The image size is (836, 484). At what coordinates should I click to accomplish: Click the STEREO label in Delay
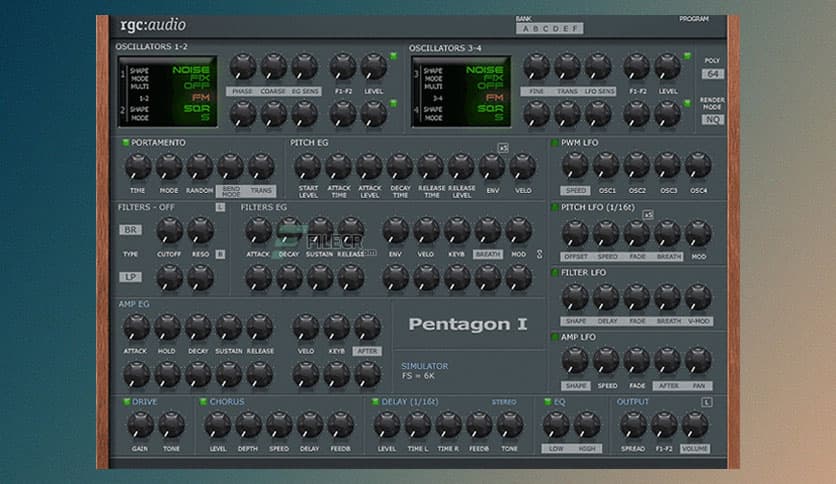(504, 402)
